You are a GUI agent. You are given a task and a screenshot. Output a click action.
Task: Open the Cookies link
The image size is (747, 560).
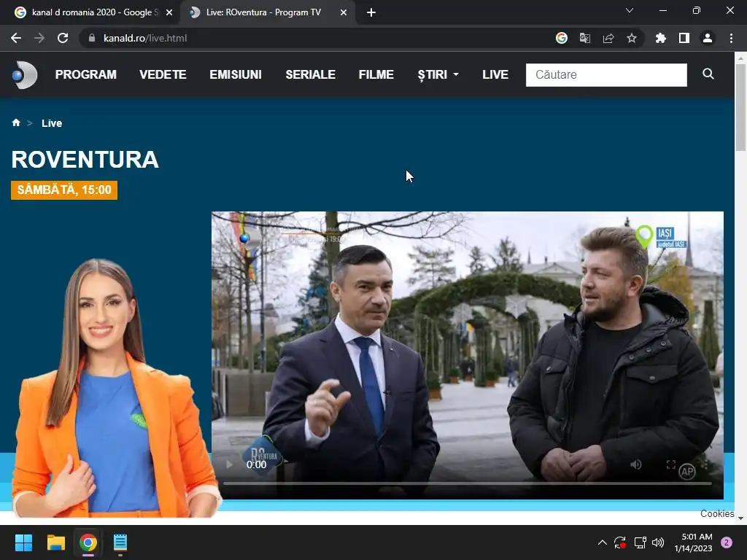[717, 513]
